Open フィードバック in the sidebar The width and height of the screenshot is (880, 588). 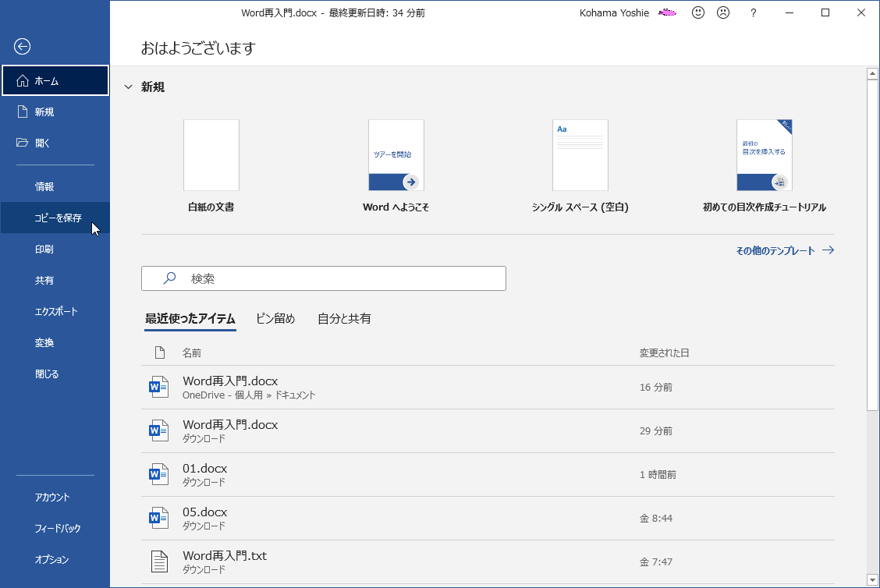[x=55, y=528]
